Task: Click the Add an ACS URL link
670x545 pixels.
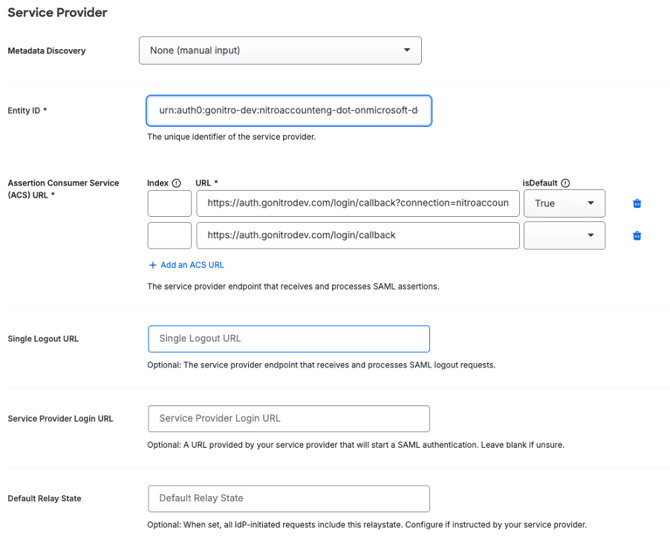Action: 191,265
